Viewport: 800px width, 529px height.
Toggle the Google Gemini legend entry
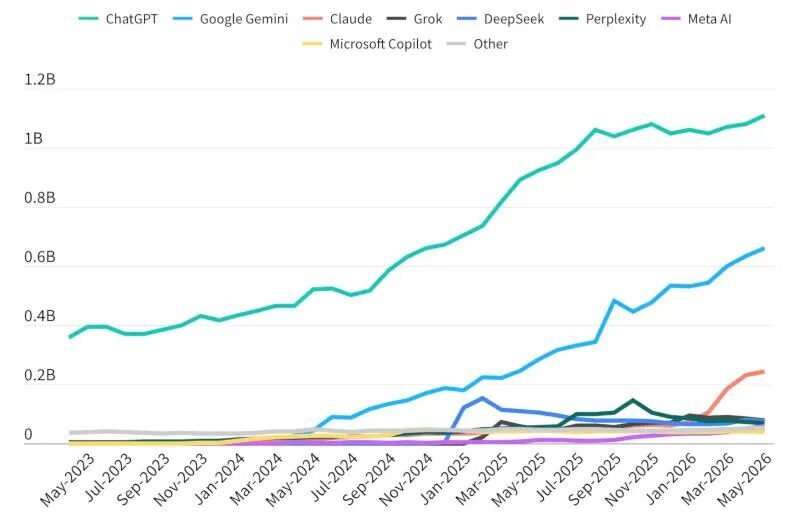point(230,19)
